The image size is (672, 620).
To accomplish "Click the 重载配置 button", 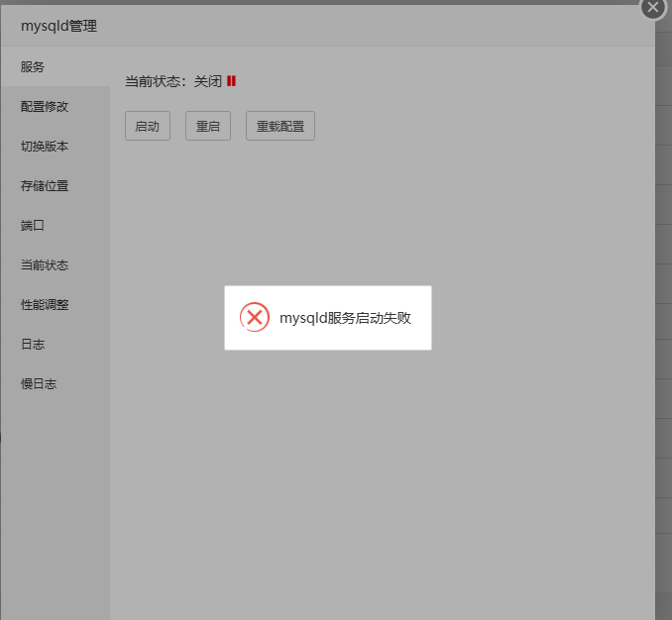I will pyautogui.click(x=280, y=126).
